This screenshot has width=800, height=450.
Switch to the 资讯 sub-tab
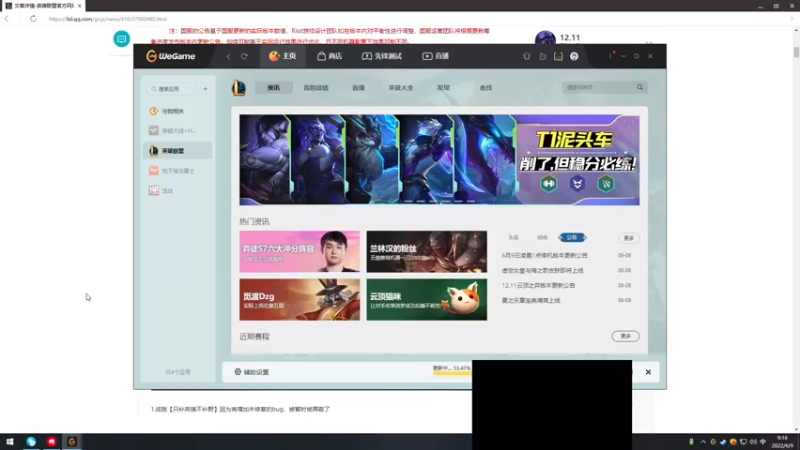[x=273, y=88]
